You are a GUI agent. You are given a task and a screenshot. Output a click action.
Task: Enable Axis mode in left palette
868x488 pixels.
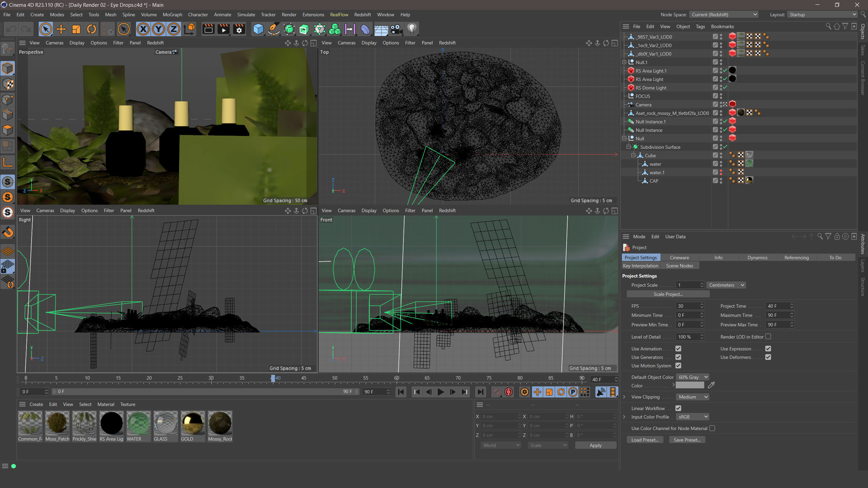click(8, 163)
